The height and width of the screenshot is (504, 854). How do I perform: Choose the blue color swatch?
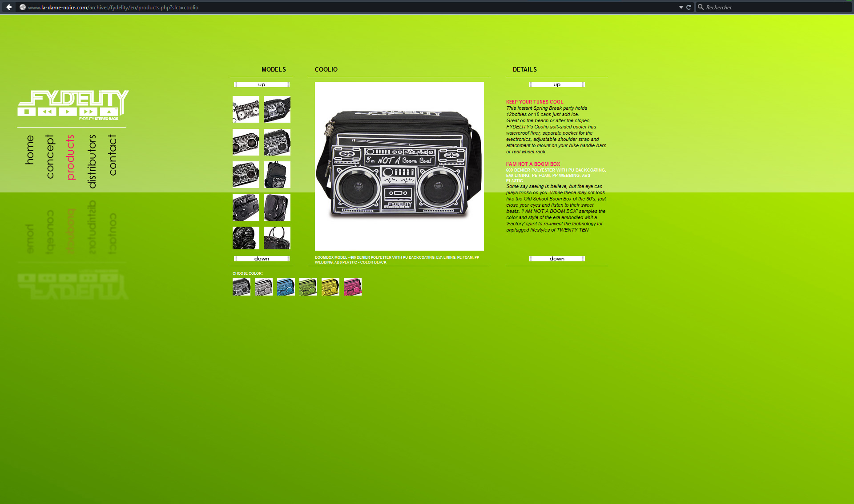tap(286, 287)
